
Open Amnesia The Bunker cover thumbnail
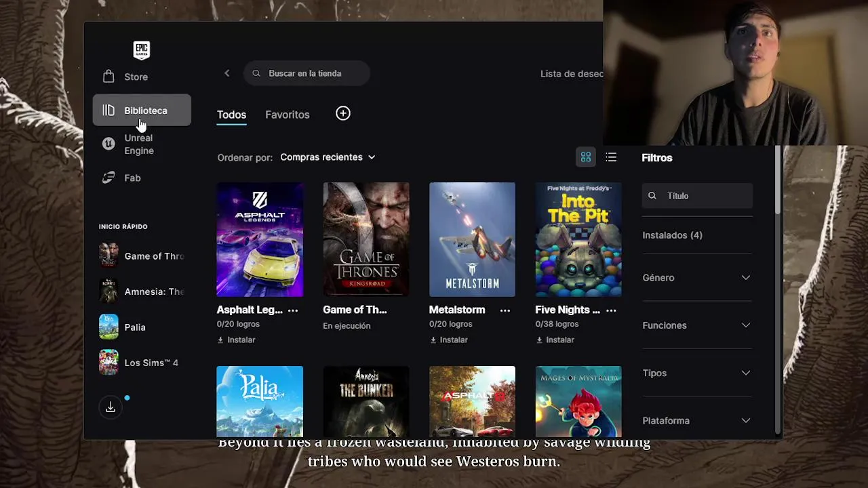pos(366,402)
